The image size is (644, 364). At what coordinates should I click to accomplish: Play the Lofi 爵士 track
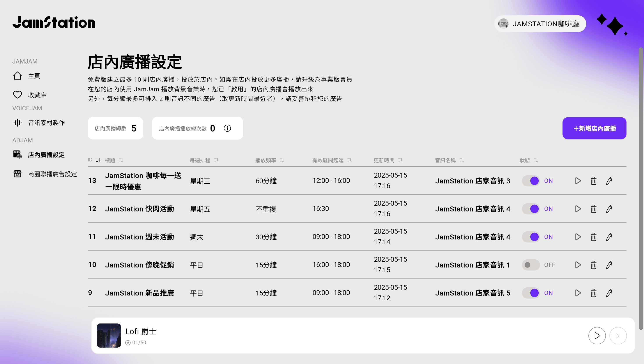(x=597, y=336)
